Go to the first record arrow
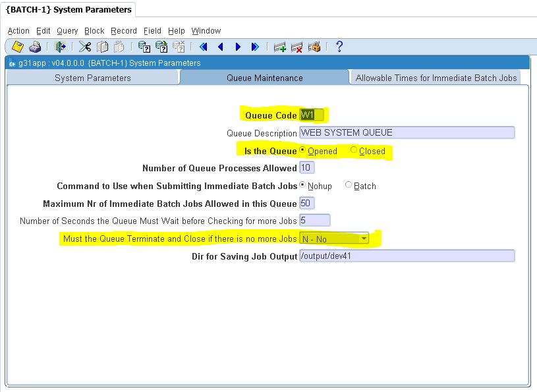Screen dimensions: 537x392 pos(204,47)
